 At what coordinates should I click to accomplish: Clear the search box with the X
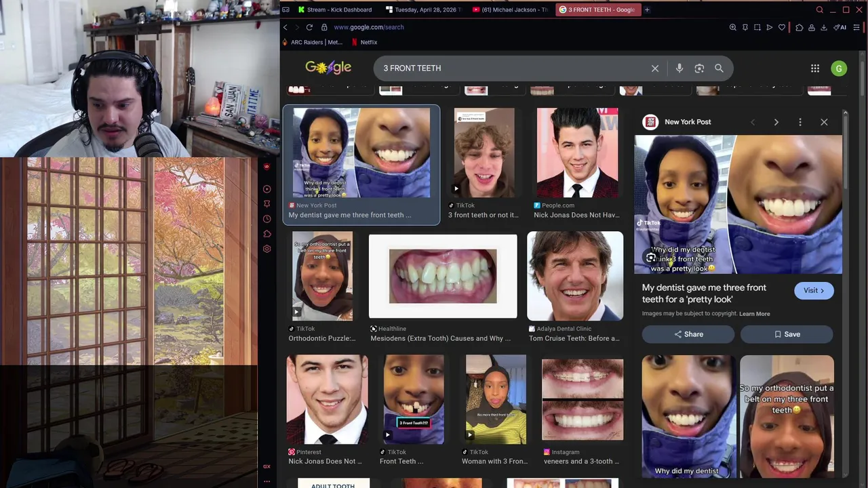pos(655,68)
